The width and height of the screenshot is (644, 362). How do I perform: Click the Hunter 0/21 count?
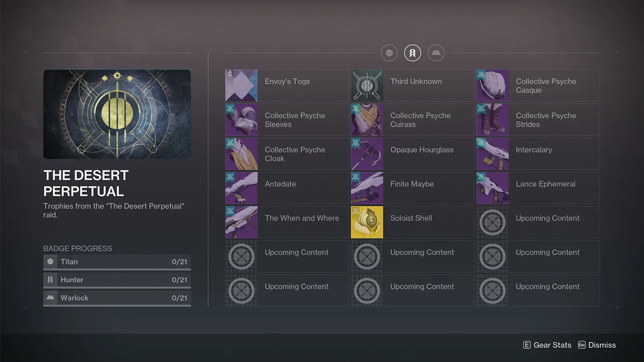pos(180,280)
